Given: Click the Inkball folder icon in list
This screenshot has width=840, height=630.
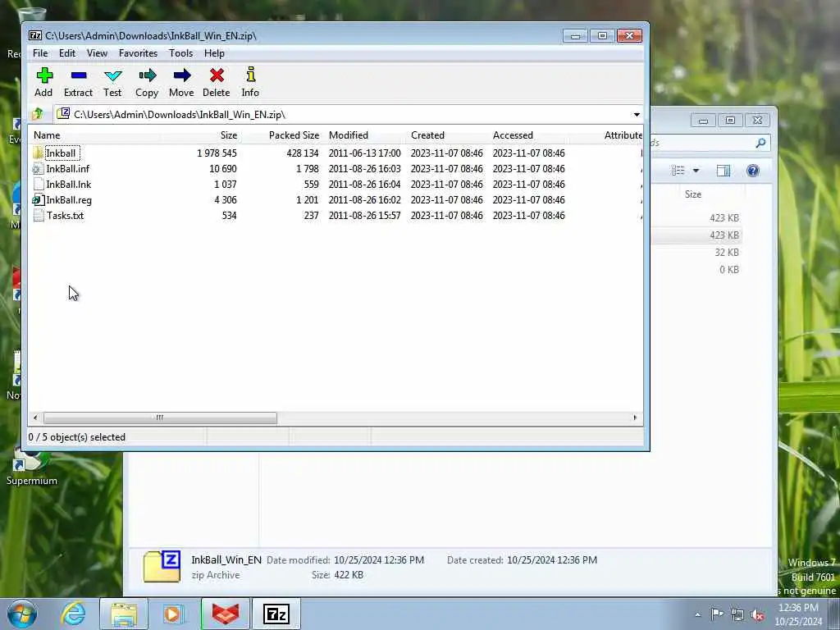Looking at the screenshot, I should (38, 153).
